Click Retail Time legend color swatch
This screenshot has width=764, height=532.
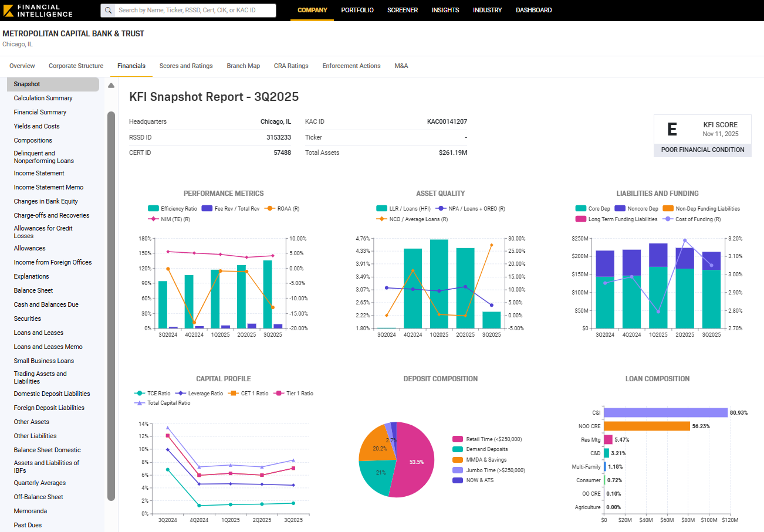[458, 439]
